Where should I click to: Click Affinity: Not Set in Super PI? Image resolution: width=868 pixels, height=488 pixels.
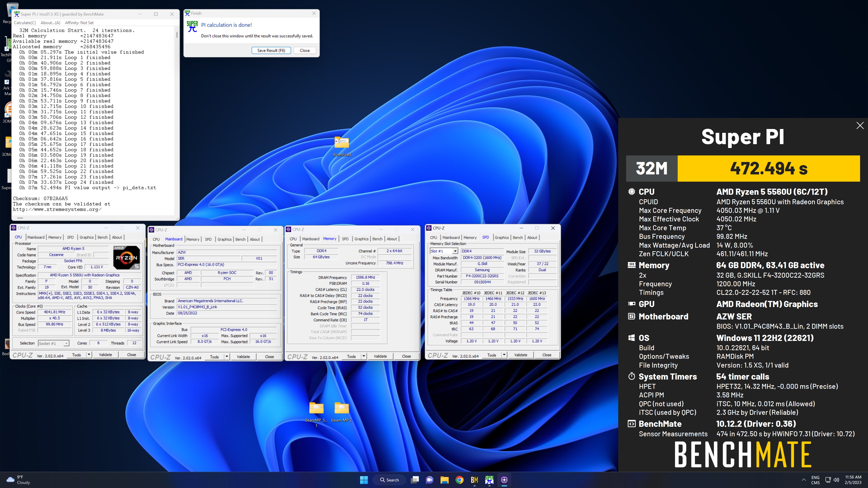(79, 23)
